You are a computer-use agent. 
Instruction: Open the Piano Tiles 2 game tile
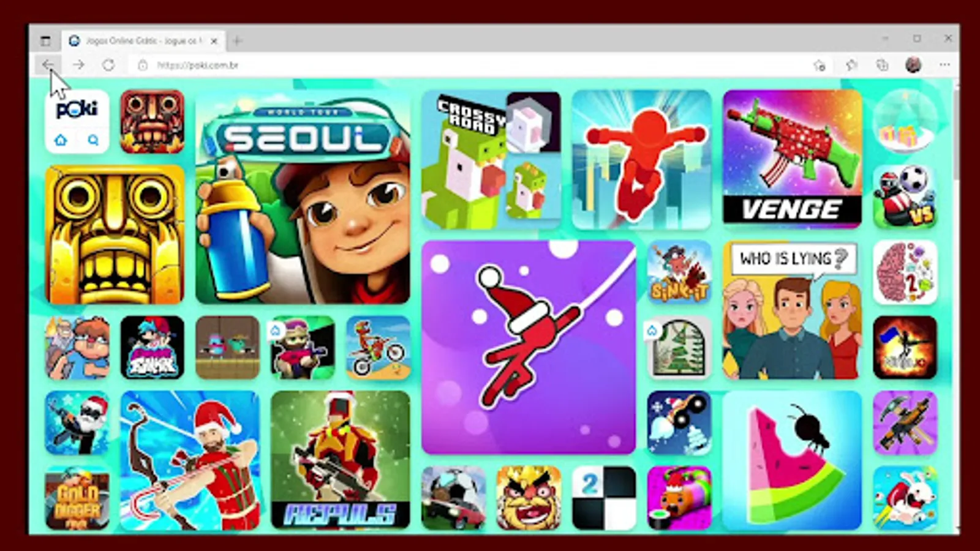[604, 498]
